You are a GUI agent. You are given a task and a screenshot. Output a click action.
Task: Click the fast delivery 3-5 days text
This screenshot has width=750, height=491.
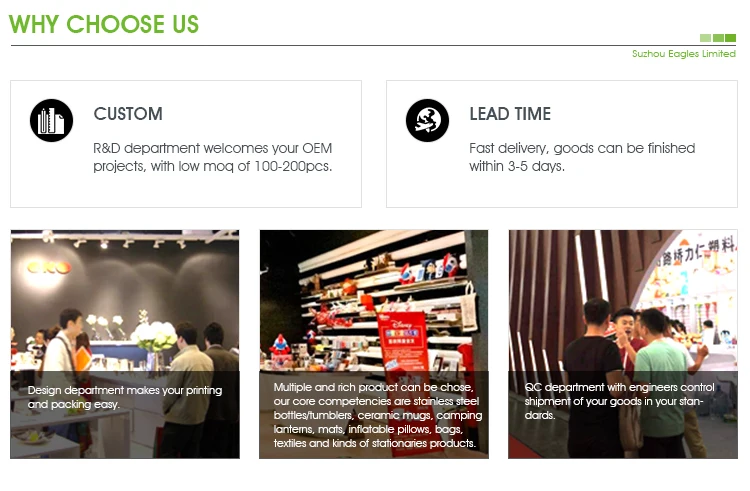582,157
